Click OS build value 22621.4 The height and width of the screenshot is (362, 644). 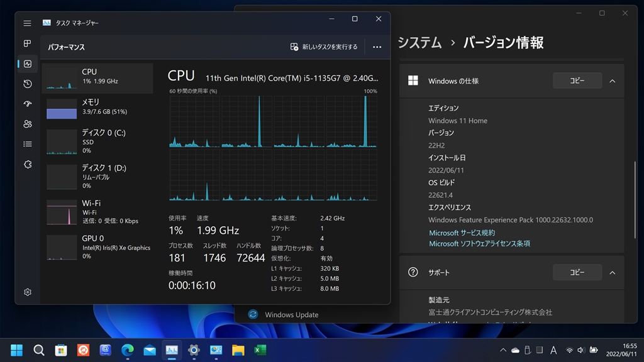click(x=440, y=195)
